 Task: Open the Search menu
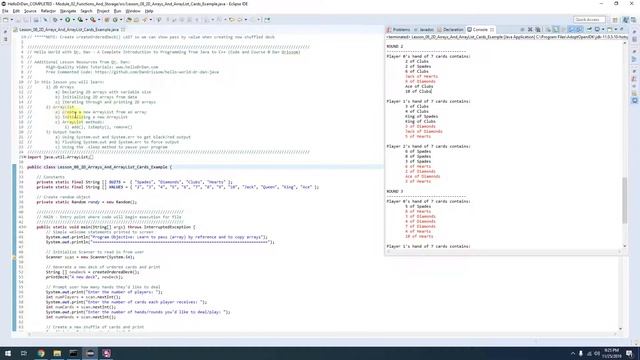(86, 11)
